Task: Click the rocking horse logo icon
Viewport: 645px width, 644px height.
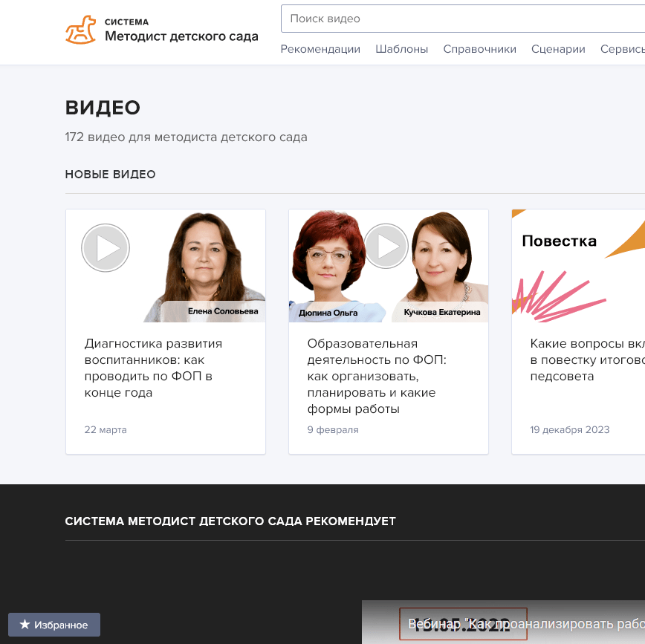Action: coord(80,30)
